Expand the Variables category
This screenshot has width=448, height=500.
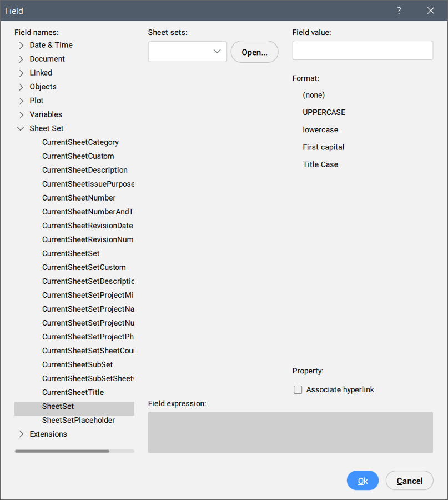pos(21,115)
